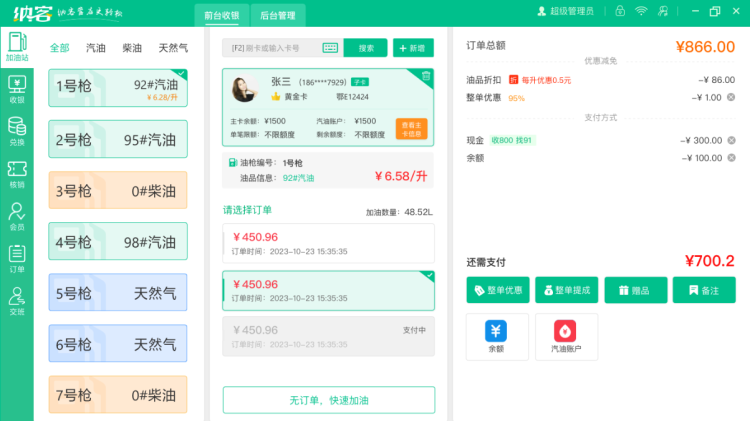Screen dimensions: 750x421
Task: Open the 核销 verification sidebar icon
Action: coord(16,173)
